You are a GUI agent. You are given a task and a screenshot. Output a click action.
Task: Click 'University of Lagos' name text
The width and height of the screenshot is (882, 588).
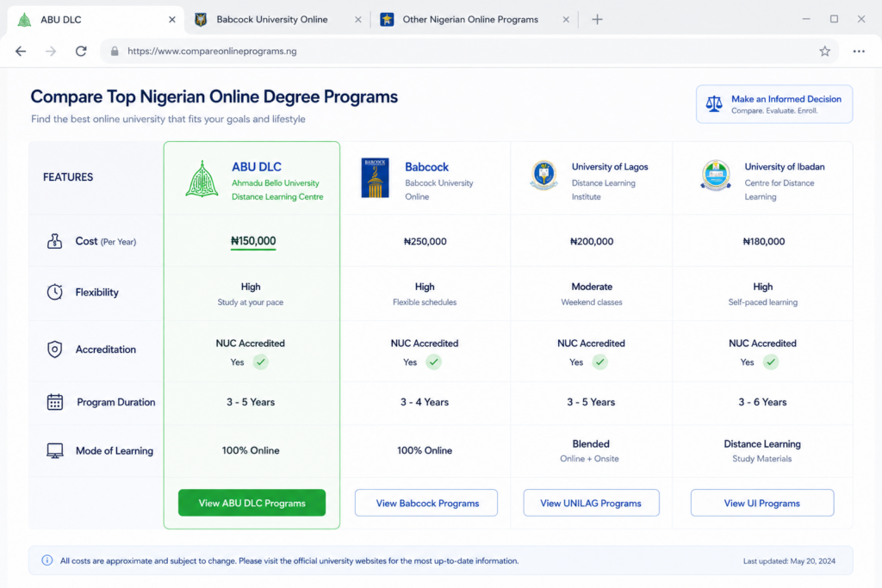click(x=610, y=167)
